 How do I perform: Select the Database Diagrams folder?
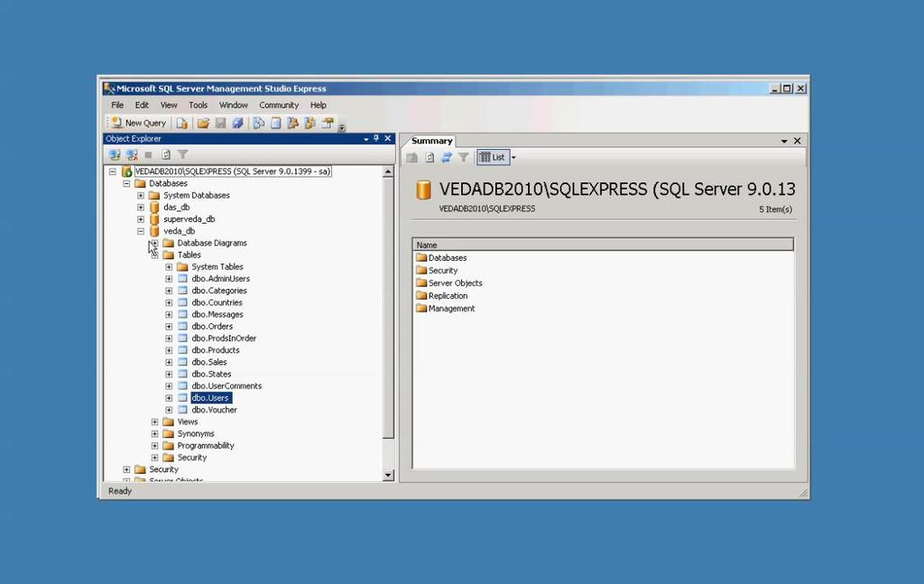(x=212, y=243)
